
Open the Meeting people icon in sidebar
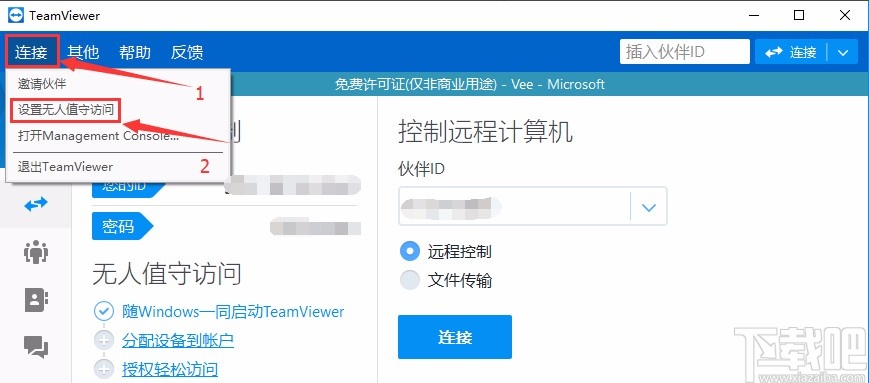[36, 252]
